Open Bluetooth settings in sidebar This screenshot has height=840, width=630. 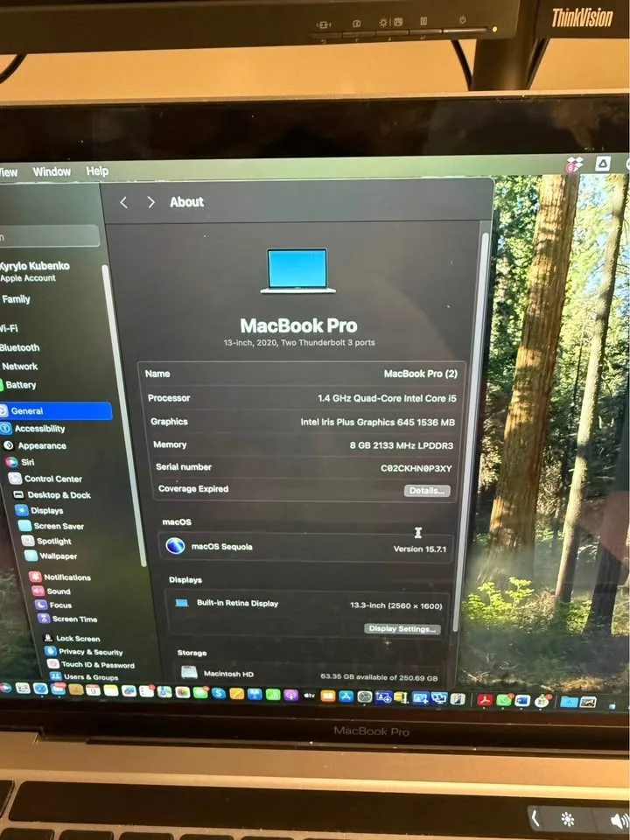(20, 347)
